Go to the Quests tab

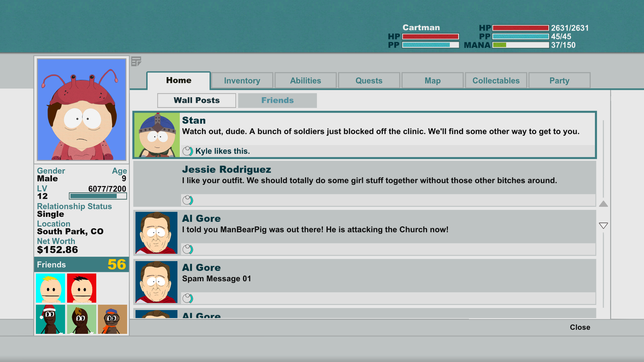[x=369, y=81]
